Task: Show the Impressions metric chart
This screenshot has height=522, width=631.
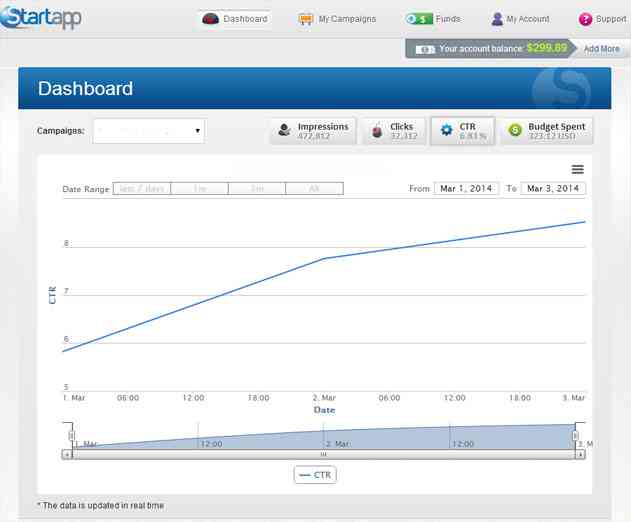Action: (313, 131)
